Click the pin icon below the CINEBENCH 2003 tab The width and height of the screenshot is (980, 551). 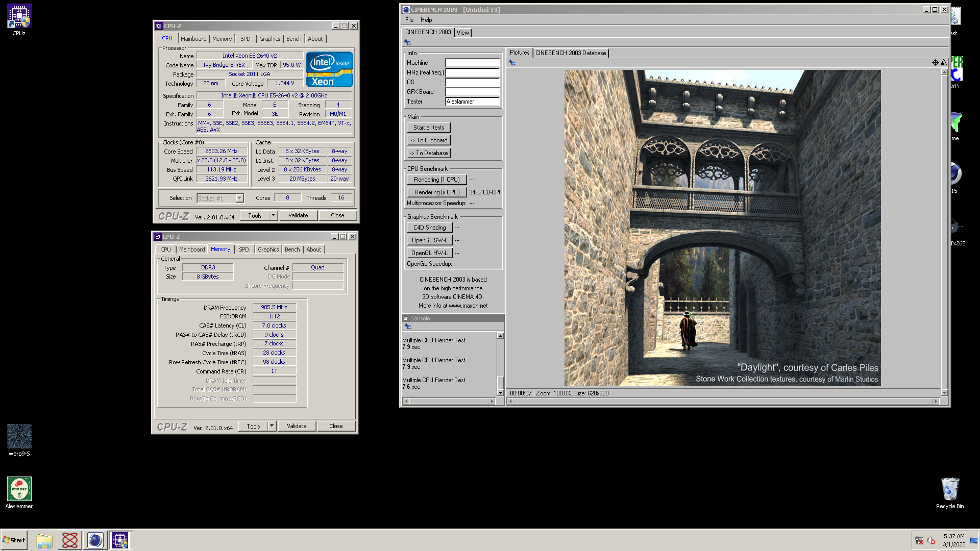click(407, 42)
